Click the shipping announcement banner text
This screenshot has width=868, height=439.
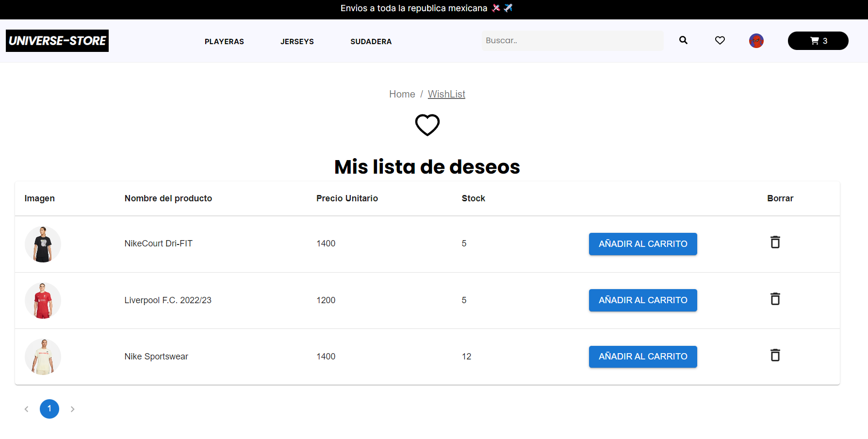pos(426,8)
